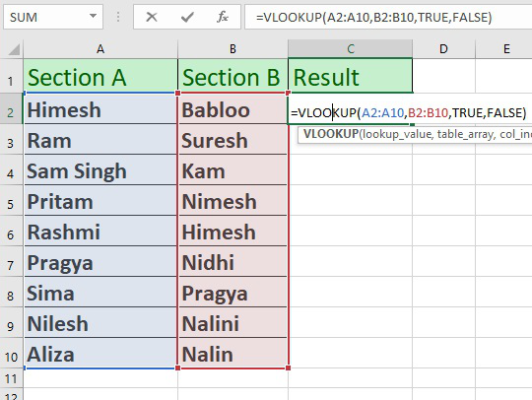Confirm the formula with checkmark icon

(x=187, y=17)
